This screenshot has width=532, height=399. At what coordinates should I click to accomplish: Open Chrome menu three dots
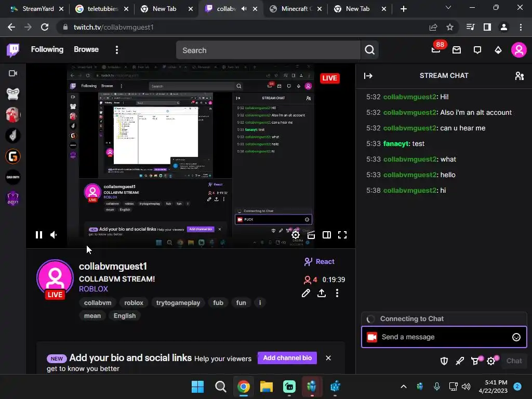click(521, 27)
